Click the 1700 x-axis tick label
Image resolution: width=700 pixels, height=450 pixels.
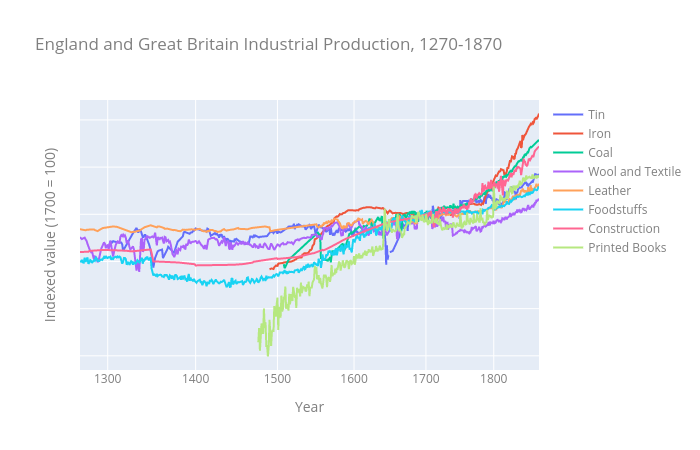click(x=426, y=379)
